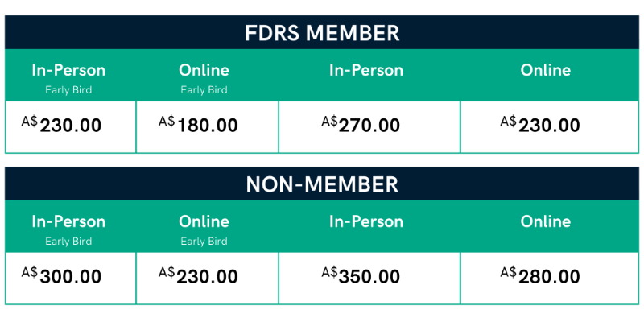
Task: Select Non-Member In-Person Early Bird heading
Action: [x=68, y=221]
